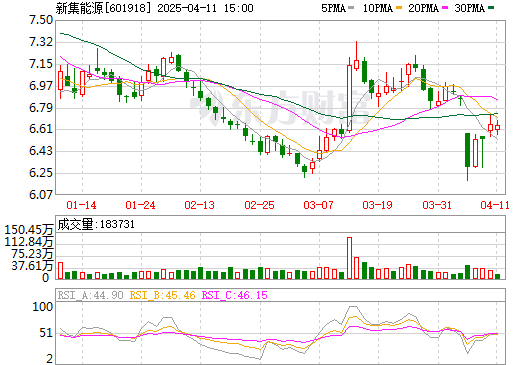This screenshot has width=520, height=365.
Task: Click the 03-07 date label
Action: pos(318,205)
